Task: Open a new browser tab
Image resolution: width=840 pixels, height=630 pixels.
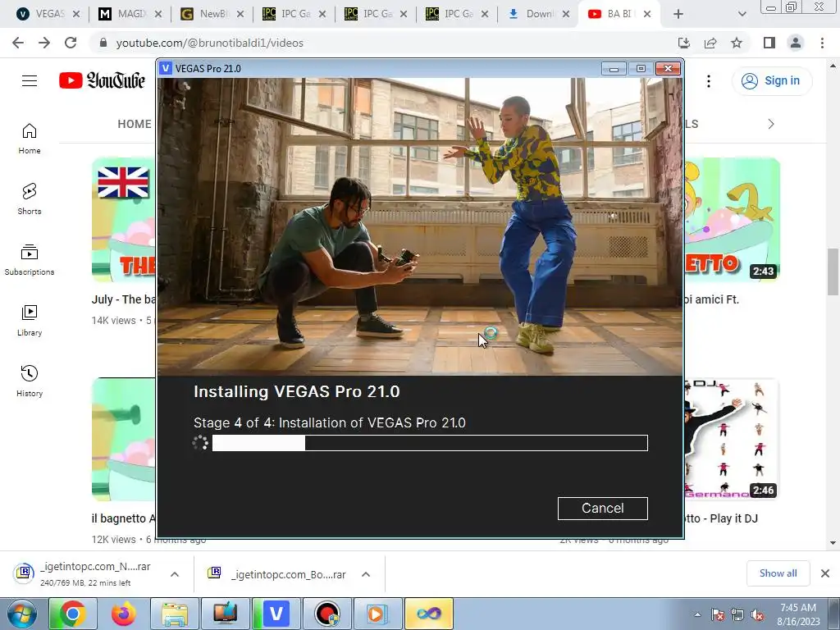Action: (x=678, y=14)
